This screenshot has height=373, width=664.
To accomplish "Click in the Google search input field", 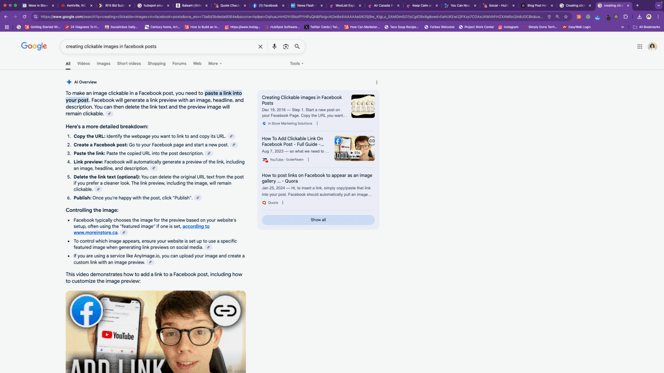I will click(x=159, y=47).
